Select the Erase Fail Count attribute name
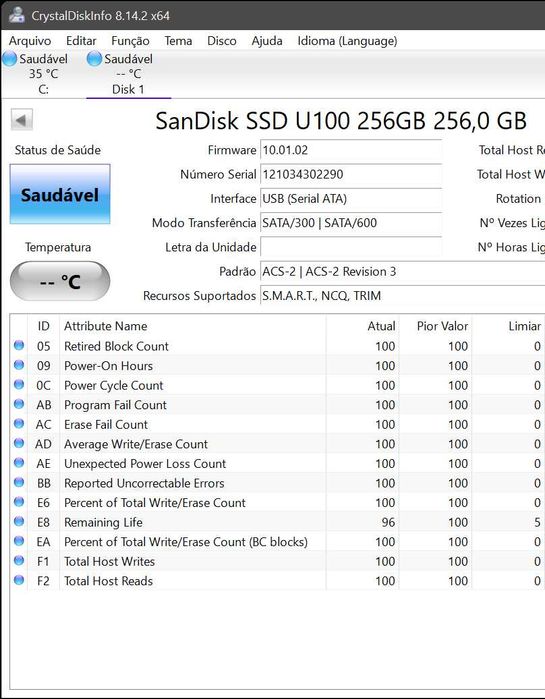Viewport: 545px width, 699px height. [106, 425]
